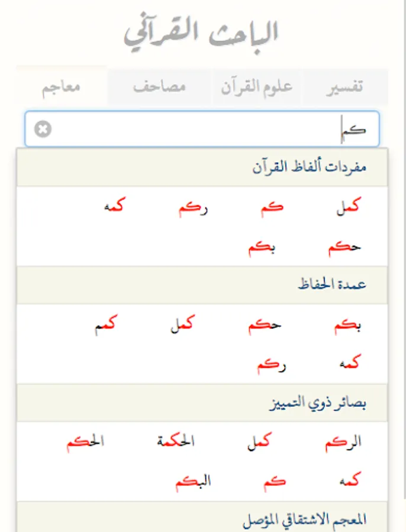Open المعجم الاشتقاقي المؤصل section header
Screen dimensions: 406x532
[304, 519]
